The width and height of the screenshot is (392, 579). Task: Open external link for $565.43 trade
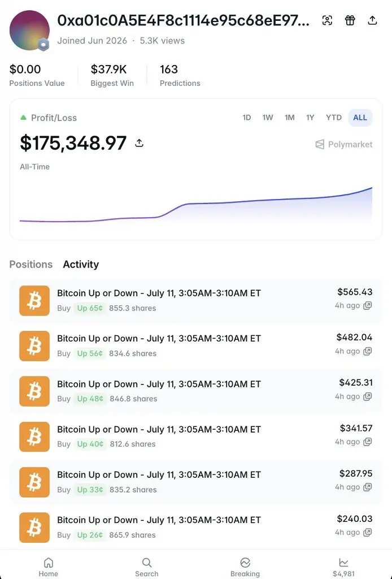367,306
